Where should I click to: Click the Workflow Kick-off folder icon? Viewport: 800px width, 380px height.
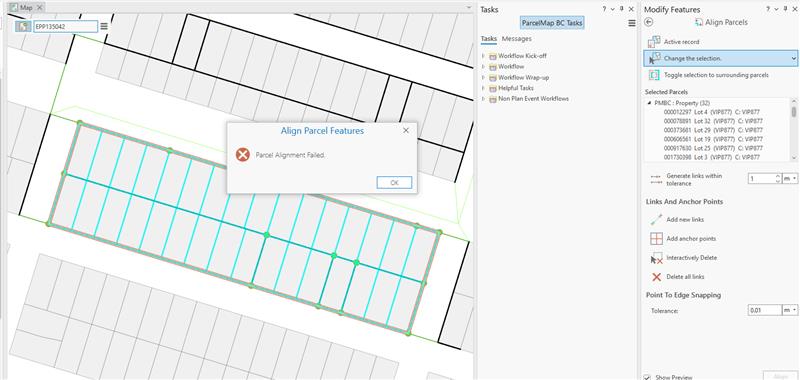[492, 56]
